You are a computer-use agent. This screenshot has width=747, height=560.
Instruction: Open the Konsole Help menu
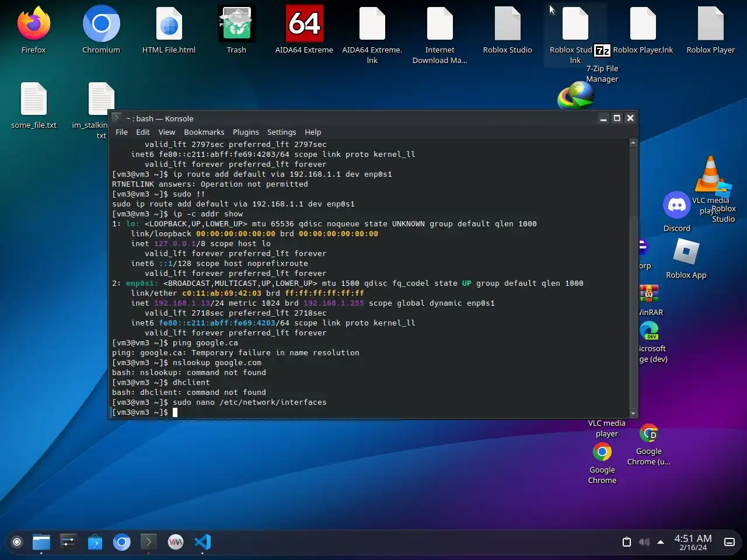[x=313, y=132]
